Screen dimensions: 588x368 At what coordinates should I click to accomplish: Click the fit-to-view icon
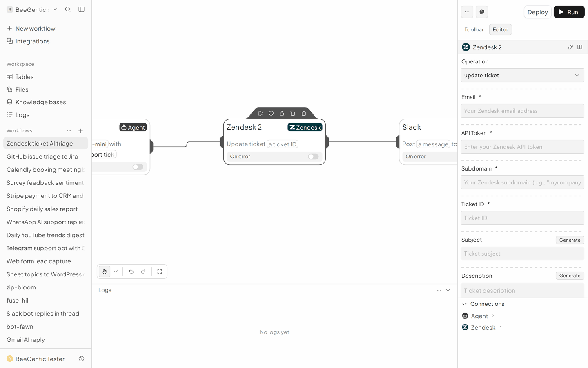(160, 272)
